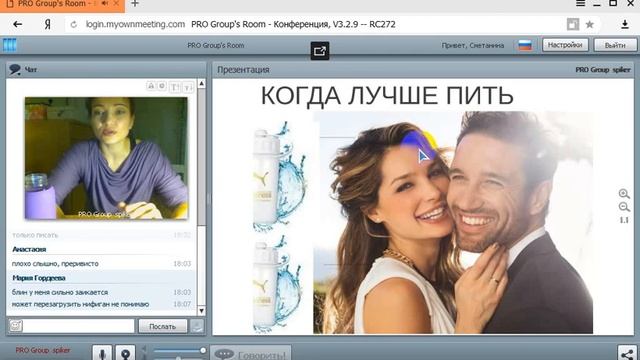The width and height of the screenshot is (640, 360).
Task: Click the message 'плохо слышно, прерывисто'
Action: coord(55,264)
